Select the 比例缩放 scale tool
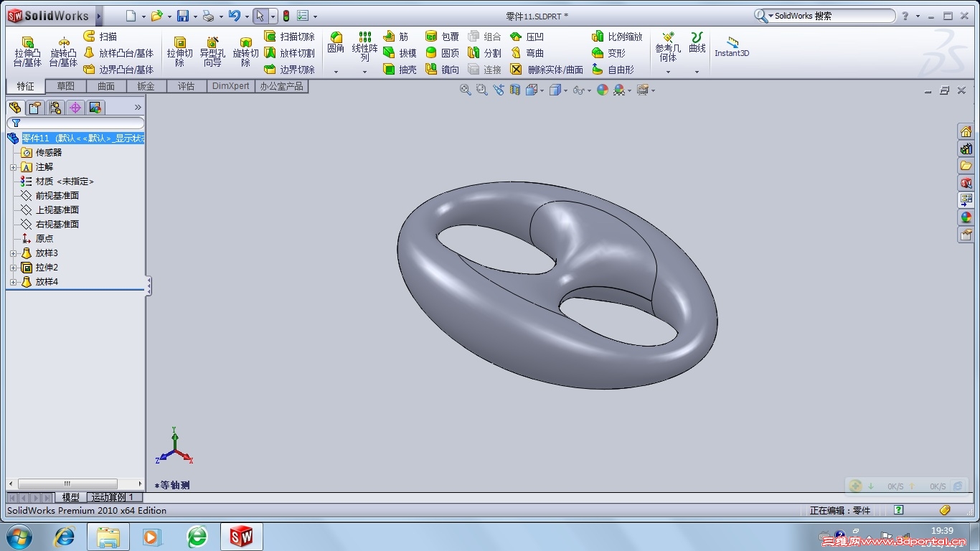Image resolution: width=980 pixels, height=551 pixels. tap(617, 37)
